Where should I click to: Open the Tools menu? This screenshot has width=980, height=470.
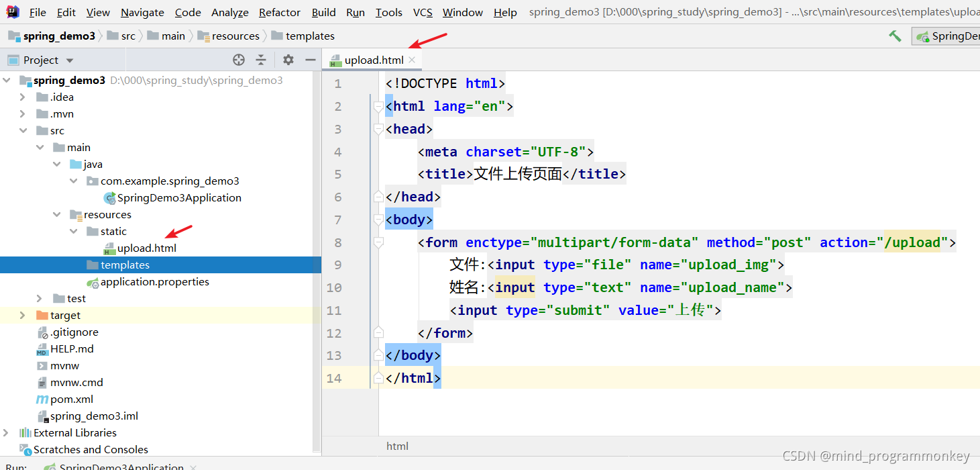click(389, 12)
